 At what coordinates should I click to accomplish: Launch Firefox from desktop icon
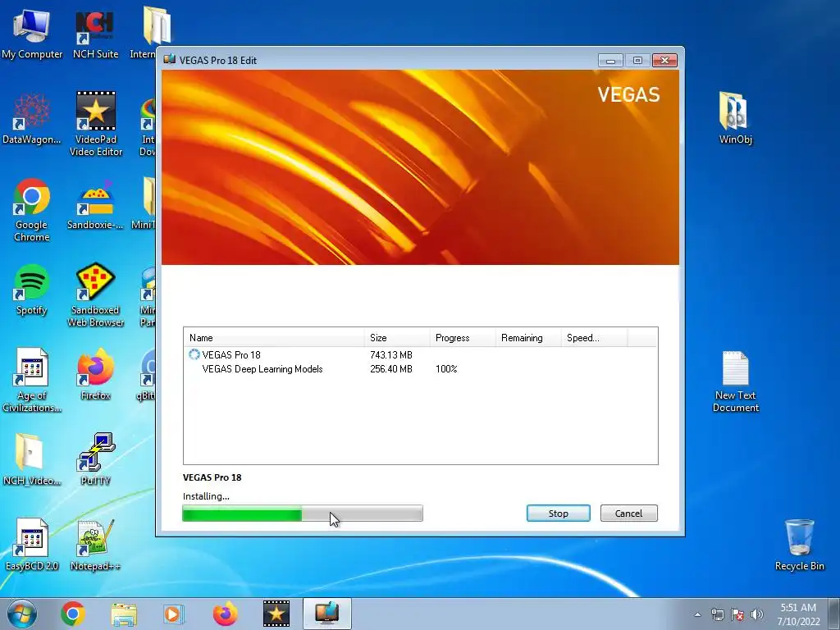click(x=95, y=374)
